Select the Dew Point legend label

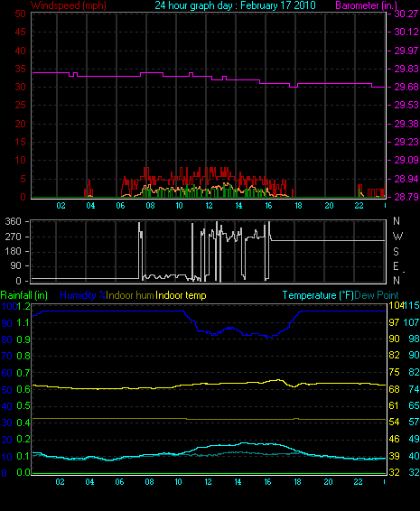click(377, 295)
